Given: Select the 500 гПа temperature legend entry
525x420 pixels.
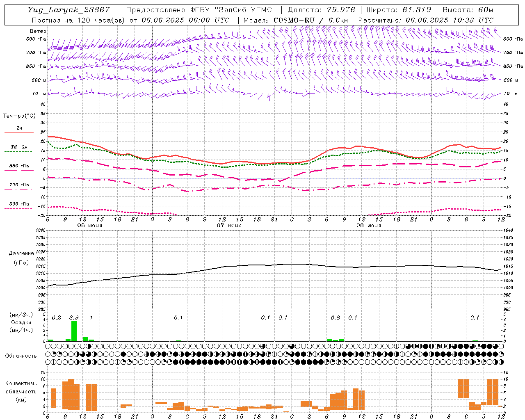Looking at the screenshot, I should tap(19, 205).
